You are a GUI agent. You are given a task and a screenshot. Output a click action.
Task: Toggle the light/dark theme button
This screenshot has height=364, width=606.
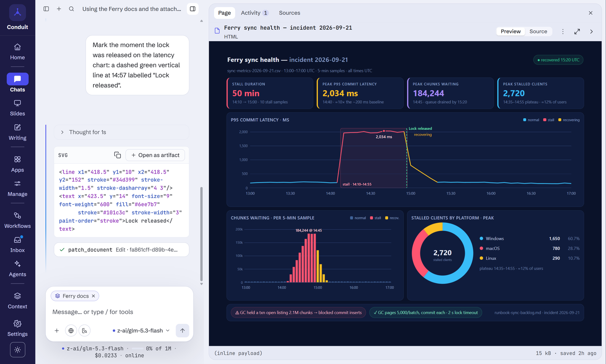(17, 350)
